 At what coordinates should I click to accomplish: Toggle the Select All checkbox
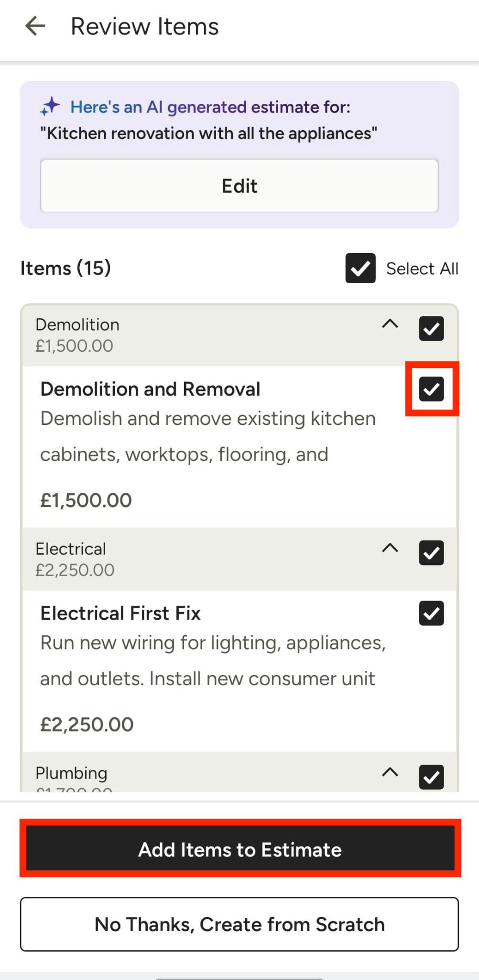[x=360, y=268]
